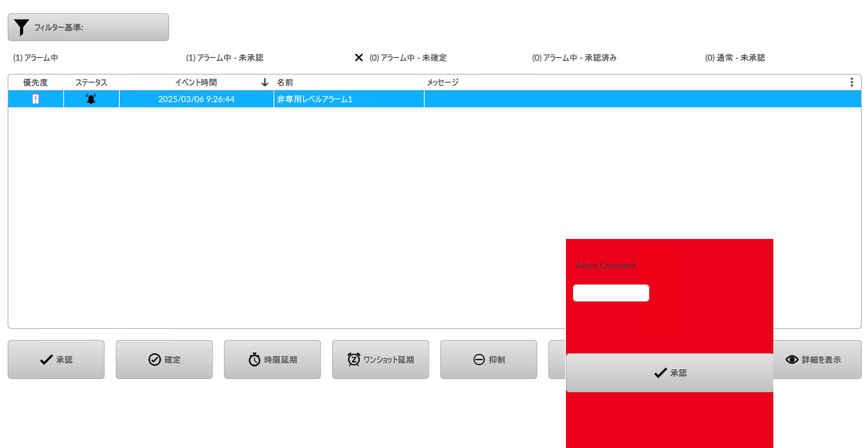Toggle the (0) アラーム中 - 承認済み status filter
Viewport: 868px width, 448px height.
(574, 58)
